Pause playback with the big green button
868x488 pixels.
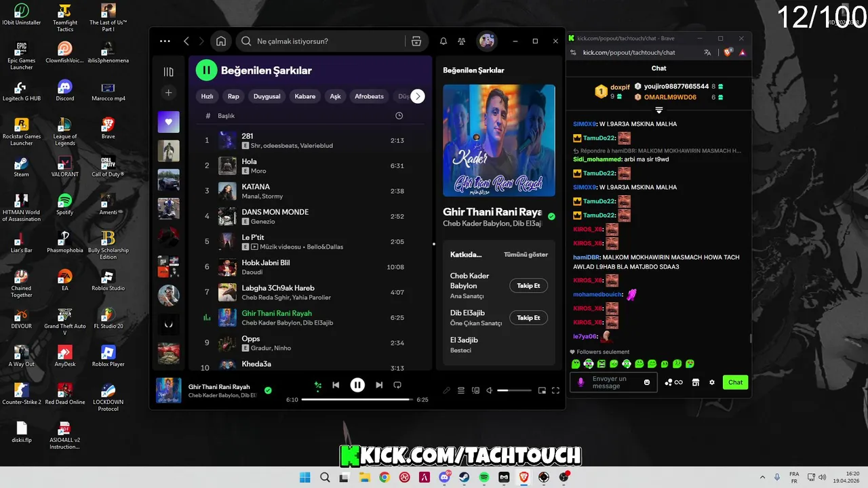click(x=206, y=70)
